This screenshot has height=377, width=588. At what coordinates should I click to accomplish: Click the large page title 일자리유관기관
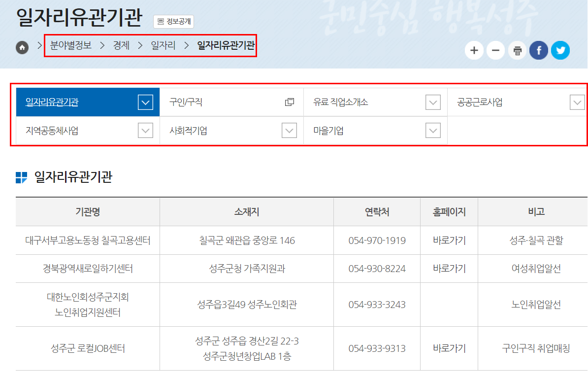point(79,17)
